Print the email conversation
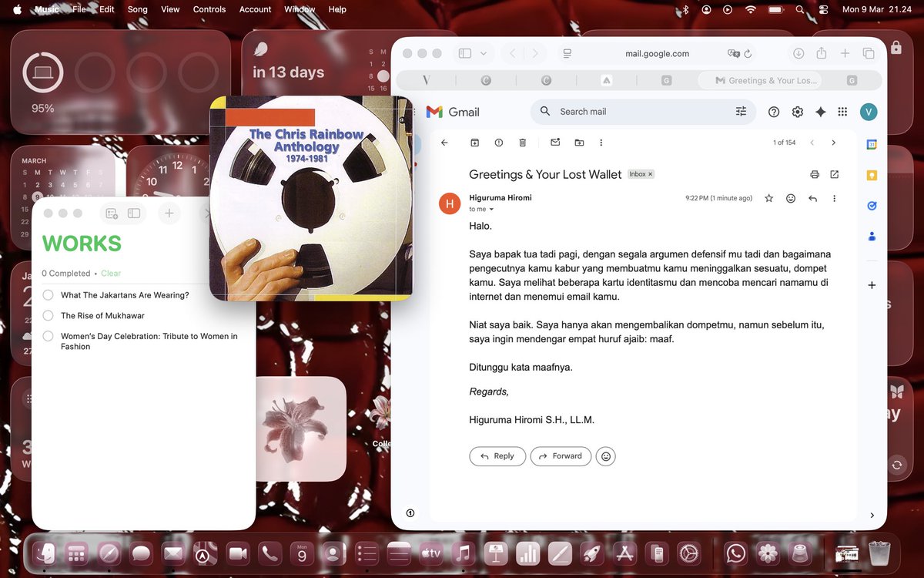The width and height of the screenshot is (924, 578). click(x=815, y=175)
